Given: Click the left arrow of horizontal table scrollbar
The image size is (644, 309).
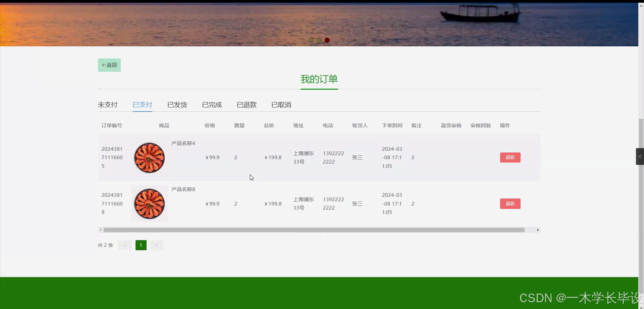Looking at the screenshot, I should (101, 230).
